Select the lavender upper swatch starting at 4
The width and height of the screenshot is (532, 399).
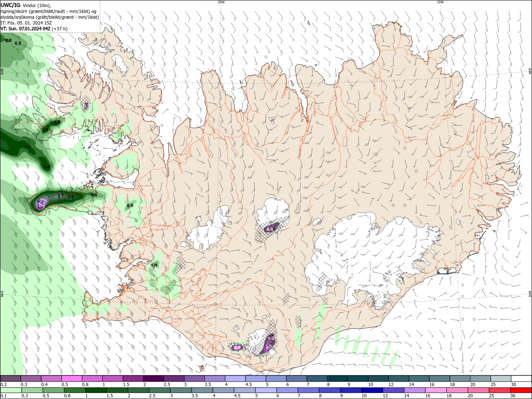tap(235, 379)
